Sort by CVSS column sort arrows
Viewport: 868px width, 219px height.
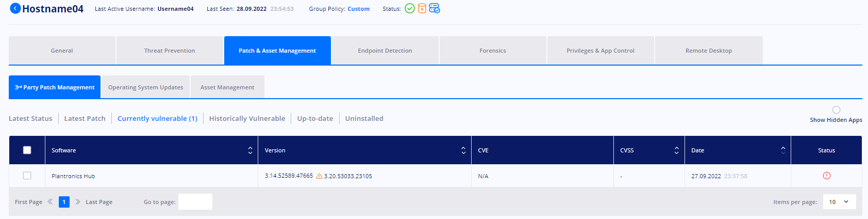tap(676, 150)
